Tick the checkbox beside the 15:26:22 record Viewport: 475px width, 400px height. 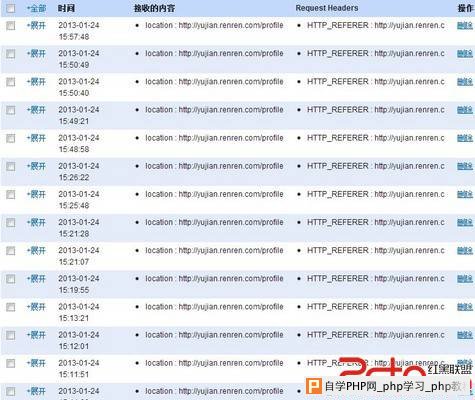click(11, 166)
